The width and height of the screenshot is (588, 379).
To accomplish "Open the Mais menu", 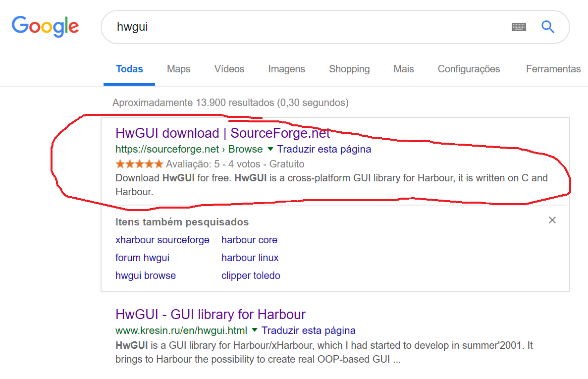I will 404,69.
